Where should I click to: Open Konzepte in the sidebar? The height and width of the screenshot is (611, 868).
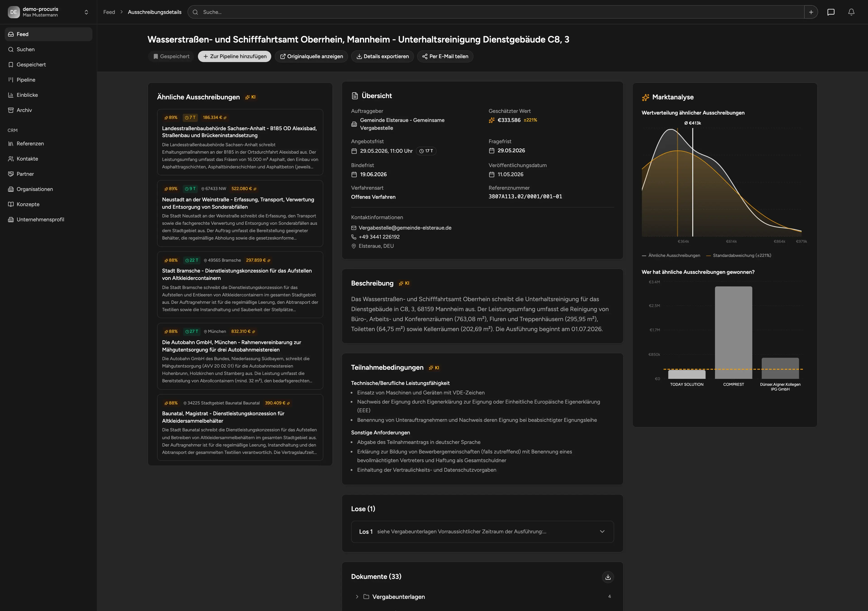pyautogui.click(x=48, y=204)
